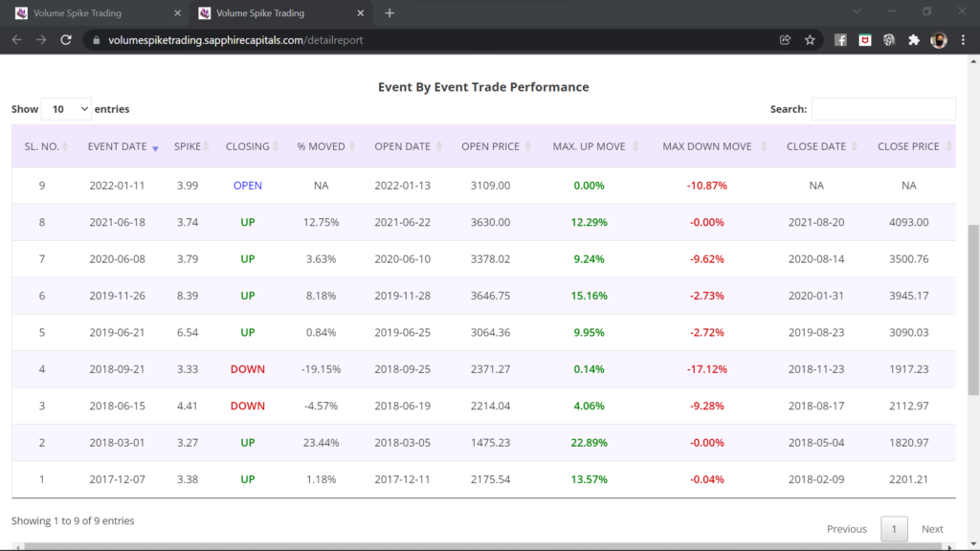The height and width of the screenshot is (551, 980).
Task: Sort table by SPIKE column
Action: (x=188, y=146)
